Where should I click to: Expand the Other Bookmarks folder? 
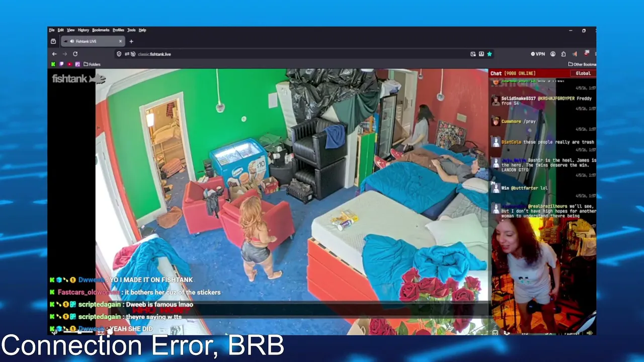582,64
